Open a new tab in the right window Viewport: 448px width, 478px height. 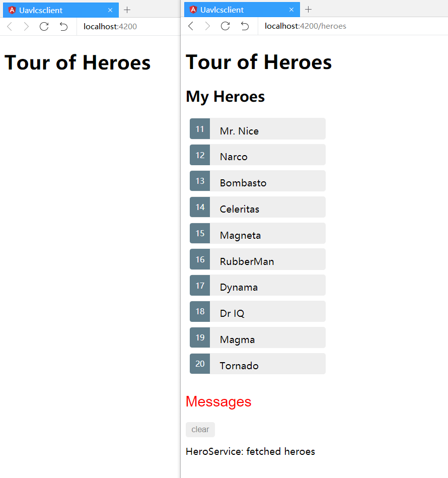[309, 10]
